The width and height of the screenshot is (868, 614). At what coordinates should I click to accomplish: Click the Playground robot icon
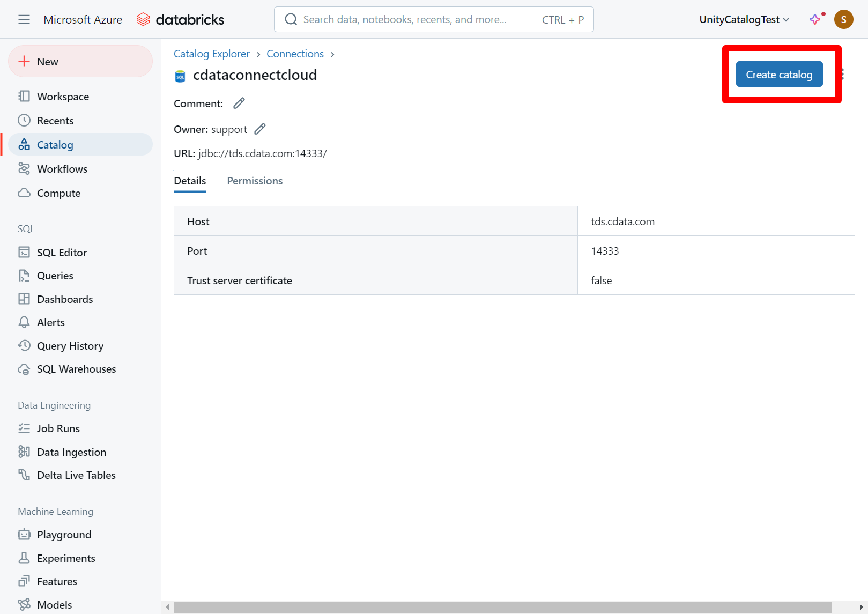tap(24, 534)
